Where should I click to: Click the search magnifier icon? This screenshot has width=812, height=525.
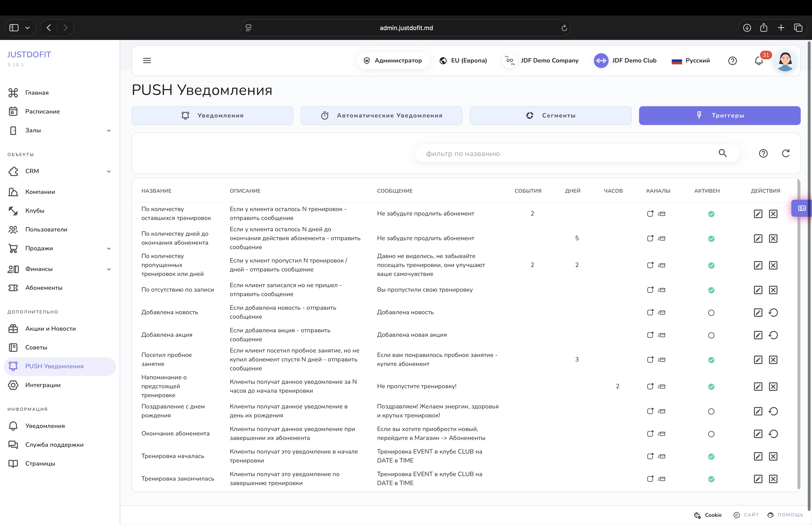tap(723, 153)
